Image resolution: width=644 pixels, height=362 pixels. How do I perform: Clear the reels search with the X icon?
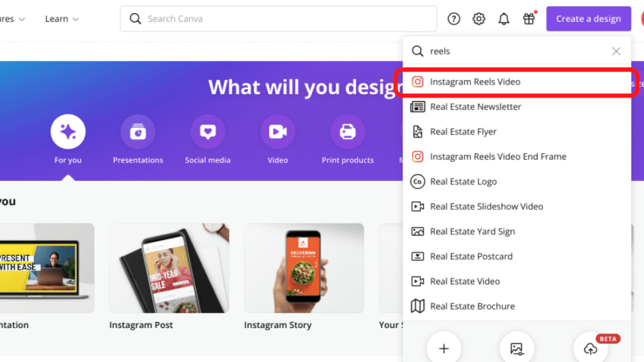(x=616, y=52)
